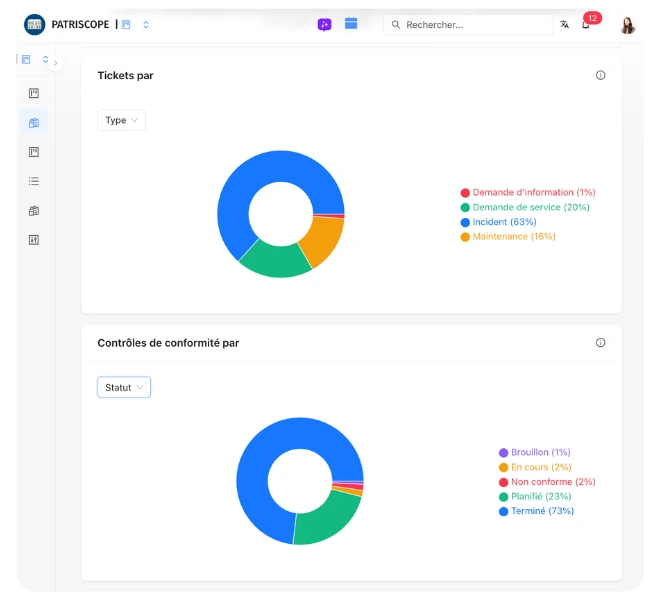
Task: Select the second kanban board sidebar icon
Action: (x=34, y=152)
